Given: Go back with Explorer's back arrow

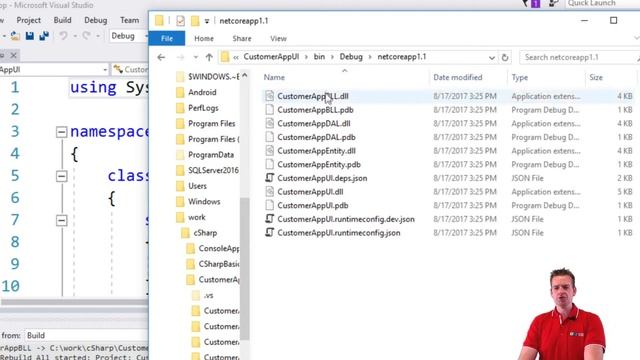Looking at the screenshot, I should 161,57.
